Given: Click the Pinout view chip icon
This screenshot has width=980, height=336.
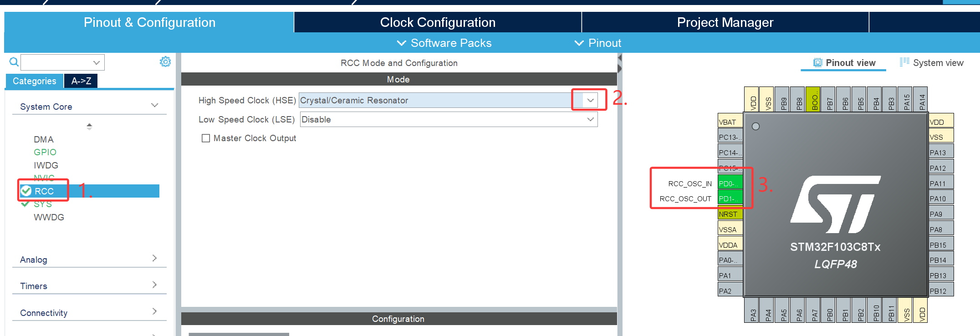Looking at the screenshot, I should click(818, 63).
